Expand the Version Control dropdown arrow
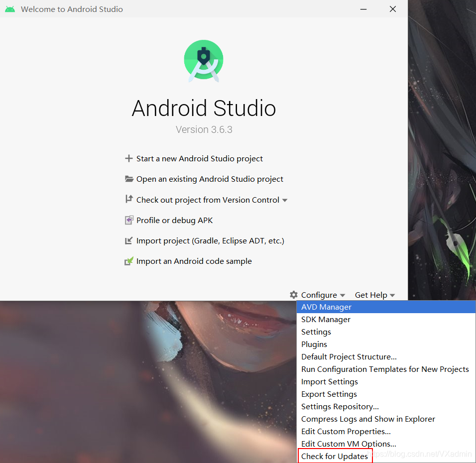This screenshot has height=463, width=476. 285,200
